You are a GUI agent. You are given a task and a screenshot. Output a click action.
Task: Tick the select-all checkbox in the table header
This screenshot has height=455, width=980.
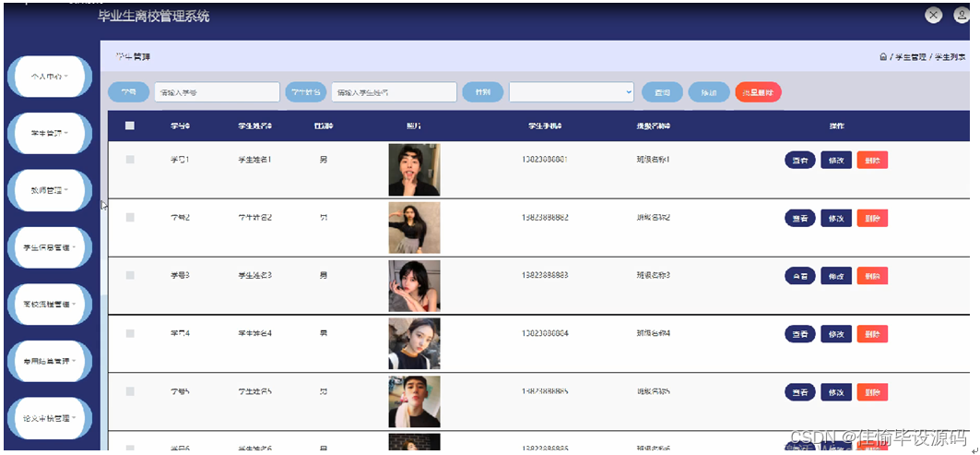click(130, 126)
